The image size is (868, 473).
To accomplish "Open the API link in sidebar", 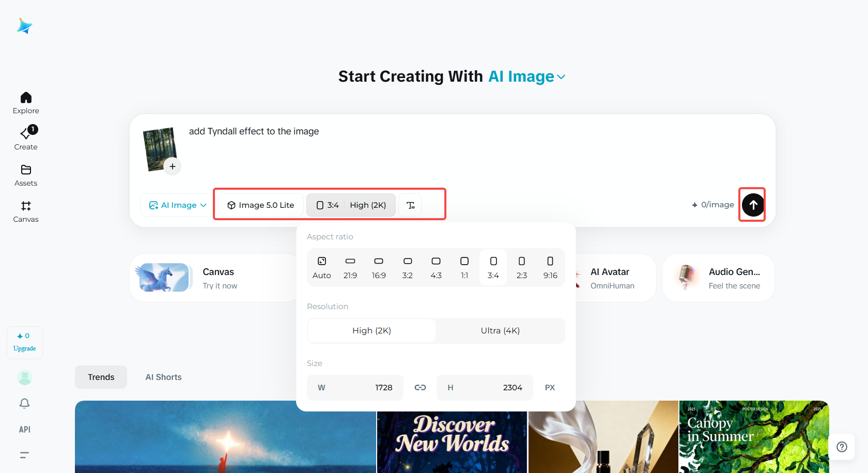I will tap(24, 430).
